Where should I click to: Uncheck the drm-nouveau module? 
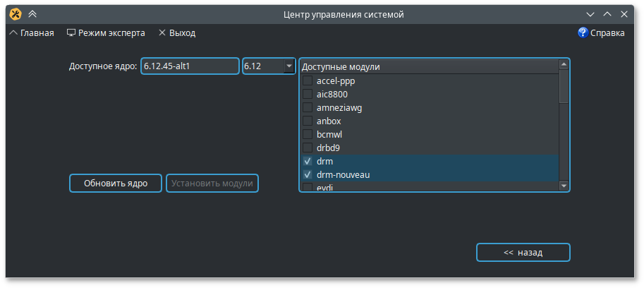[308, 174]
